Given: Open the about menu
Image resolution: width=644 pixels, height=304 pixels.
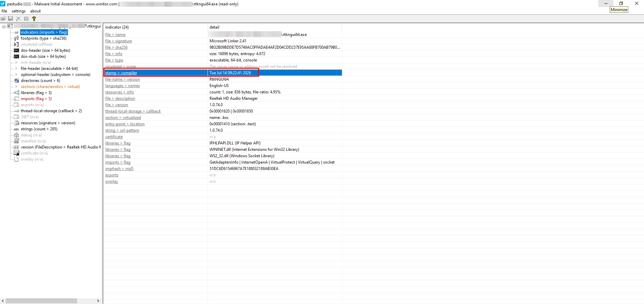Looking at the screenshot, I should tap(35, 11).
